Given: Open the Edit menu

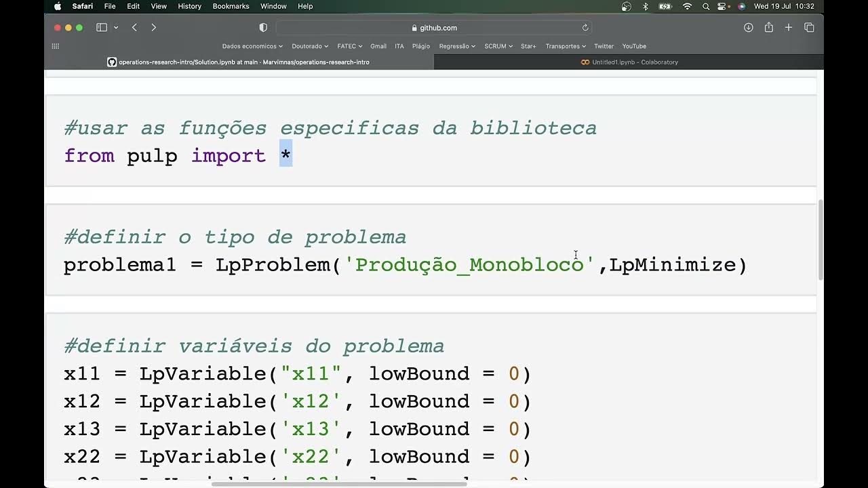Looking at the screenshot, I should click(134, 6).
